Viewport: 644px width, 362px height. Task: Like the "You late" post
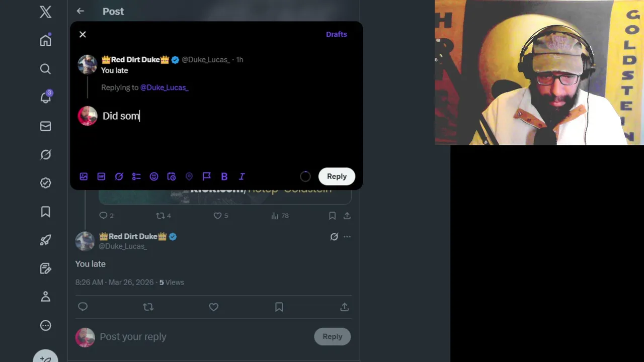tap(214, 307)
